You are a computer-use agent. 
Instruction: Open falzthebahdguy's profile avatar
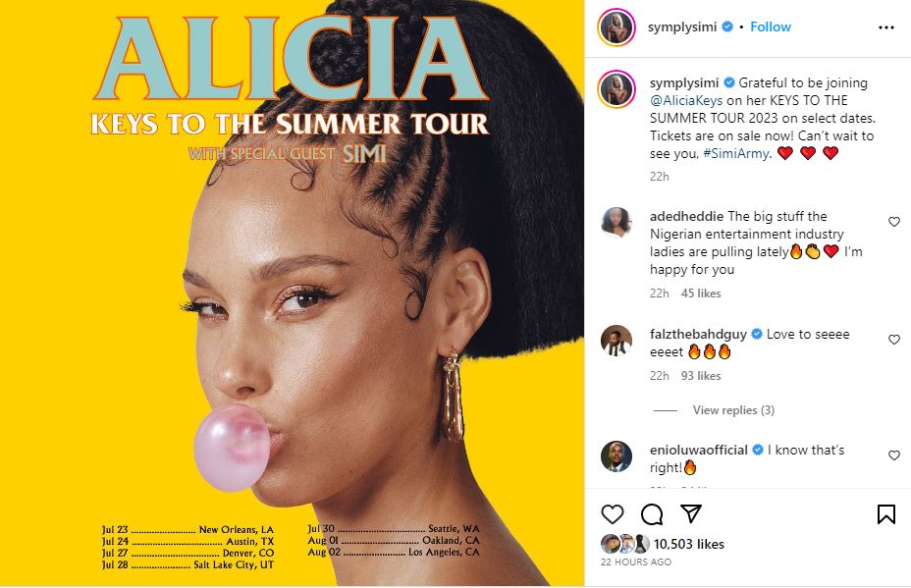click(x=616, y=341)
